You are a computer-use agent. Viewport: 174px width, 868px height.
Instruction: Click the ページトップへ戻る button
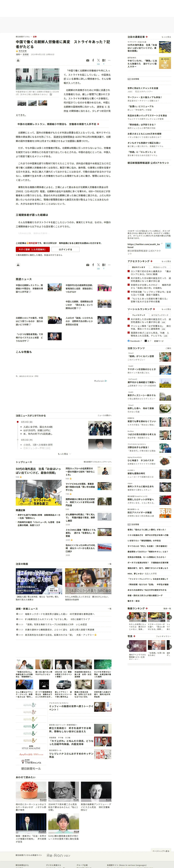pos(161,851)
